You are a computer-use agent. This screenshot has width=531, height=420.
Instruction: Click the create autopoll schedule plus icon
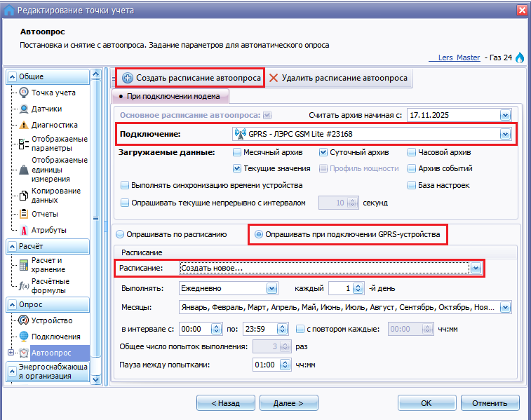pos(127,78)
